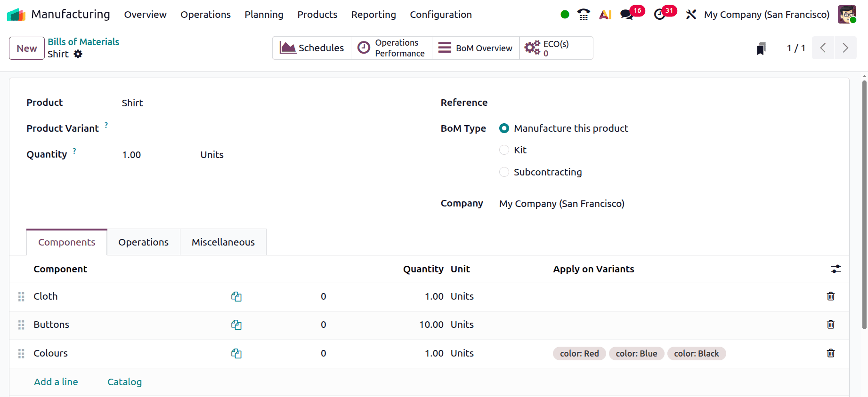868x397 pixels.
Task: Open the Catalog link
Action: click(x=124, y=382)
